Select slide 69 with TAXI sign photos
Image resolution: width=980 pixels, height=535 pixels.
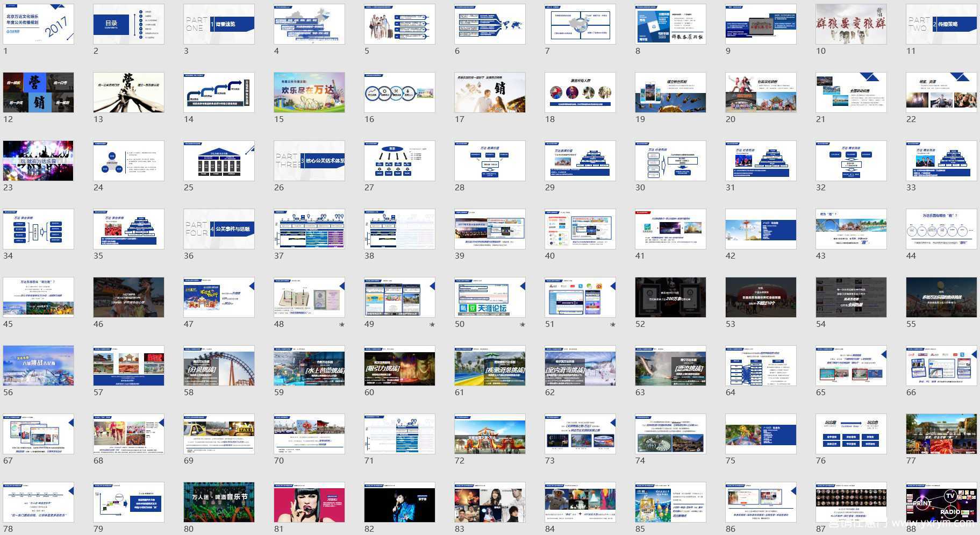click(x=219, y=434)
